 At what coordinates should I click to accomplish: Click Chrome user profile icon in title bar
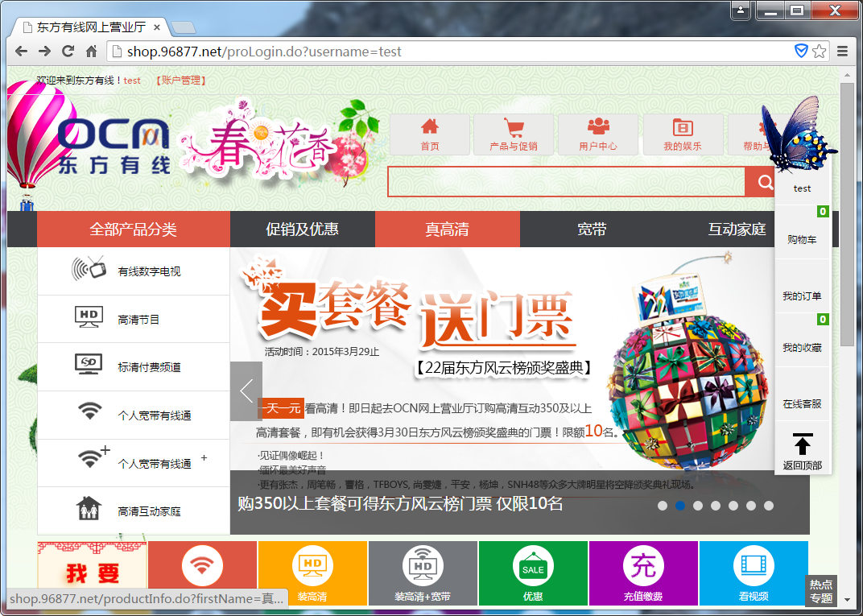tap(741, 10)
